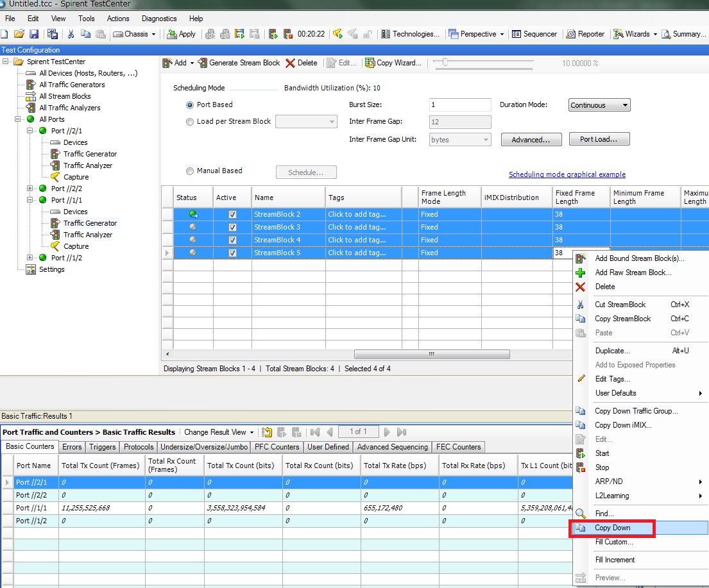Click StreamBlock 5 tags cell
The image size is (709, 588).
pos(363,253)
